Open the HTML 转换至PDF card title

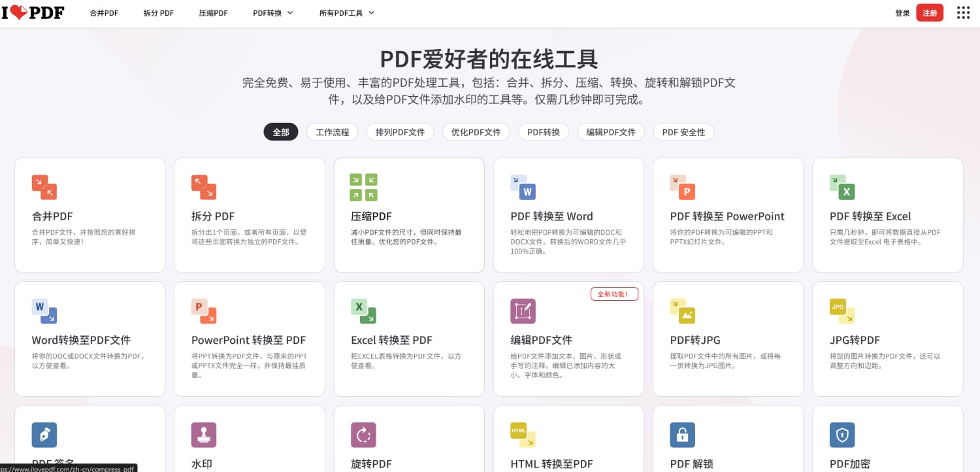pos(551,464)
